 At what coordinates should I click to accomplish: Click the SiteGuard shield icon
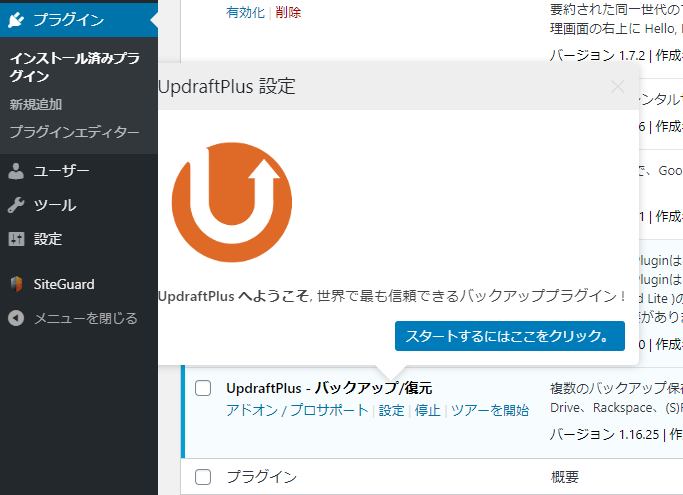click(x=16, y=284)
